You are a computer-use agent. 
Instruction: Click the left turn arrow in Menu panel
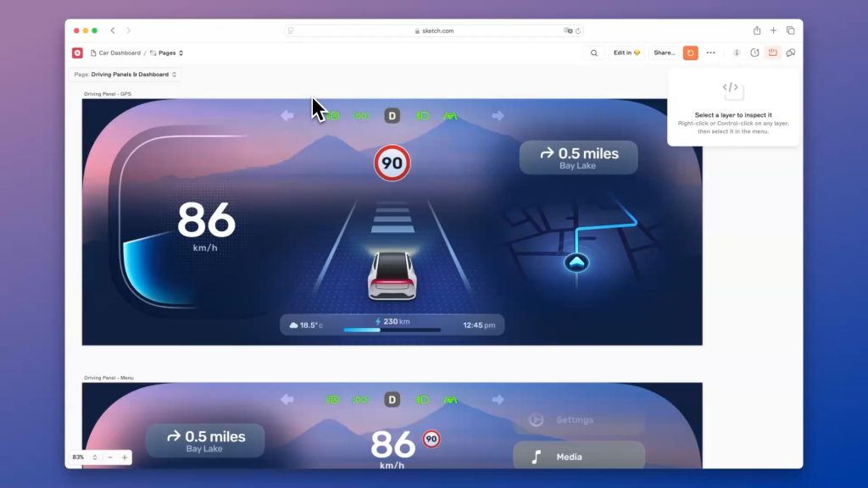coord(287,400)
